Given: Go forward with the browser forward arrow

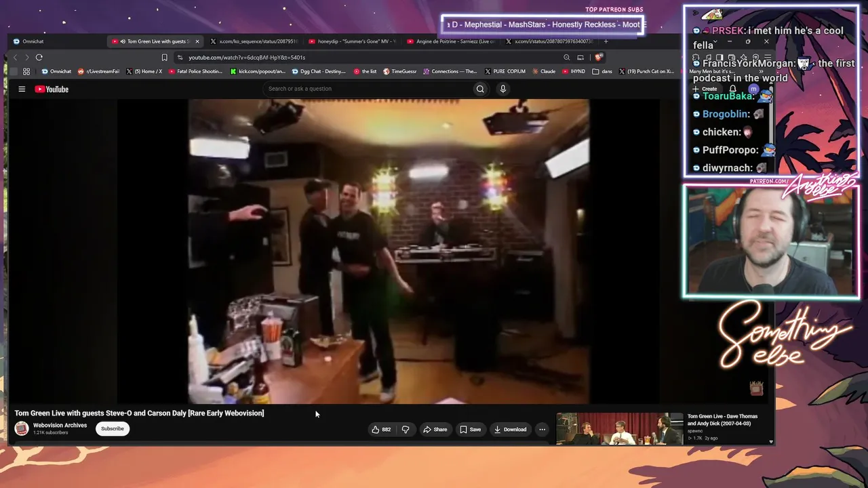Looking at the screenshot, I should 27,58.
